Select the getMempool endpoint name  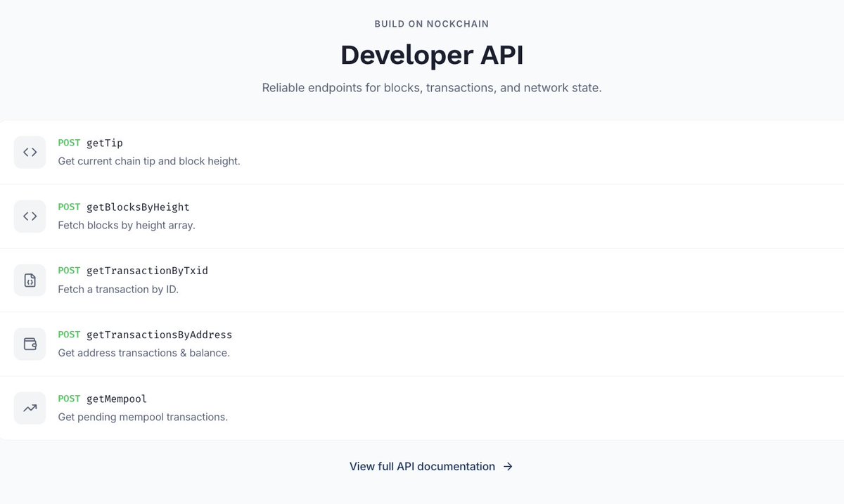117,399
